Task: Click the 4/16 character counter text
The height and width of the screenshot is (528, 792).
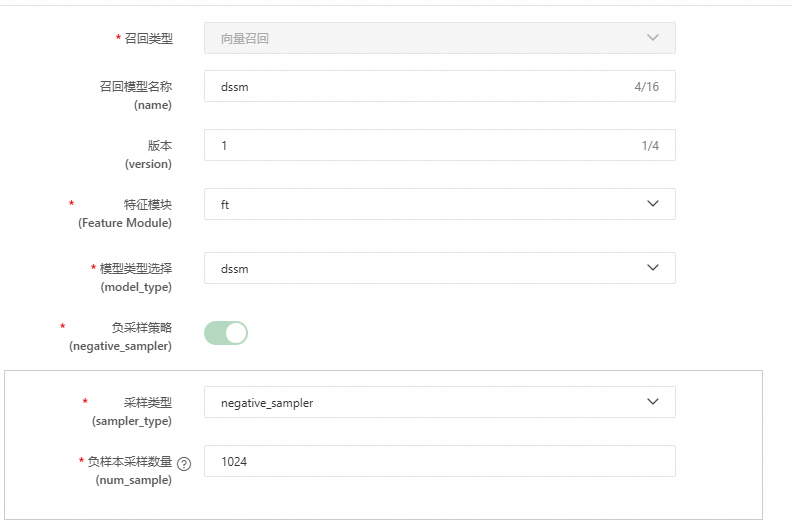Action: point(647,87)
